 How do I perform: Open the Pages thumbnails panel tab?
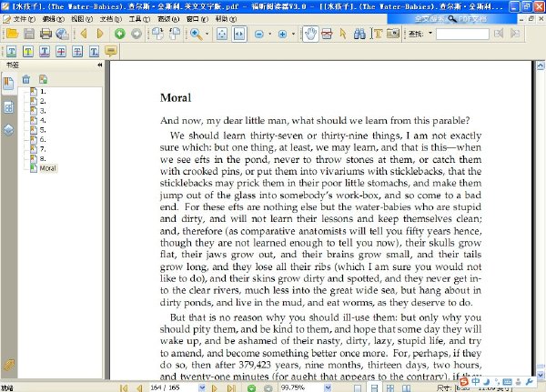[9, 108]
